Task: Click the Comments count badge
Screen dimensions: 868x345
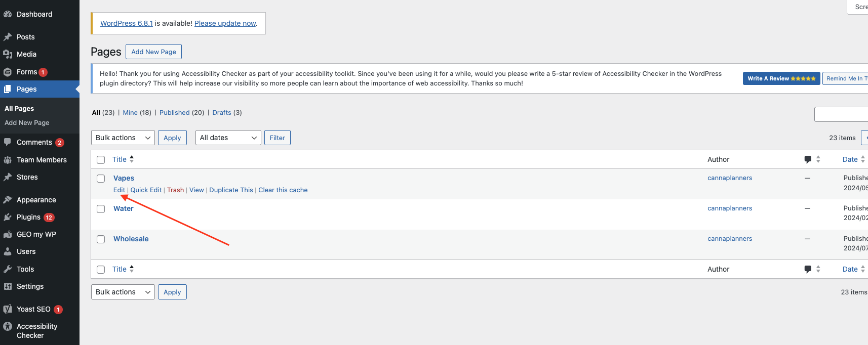Action: tap(60, 143)
